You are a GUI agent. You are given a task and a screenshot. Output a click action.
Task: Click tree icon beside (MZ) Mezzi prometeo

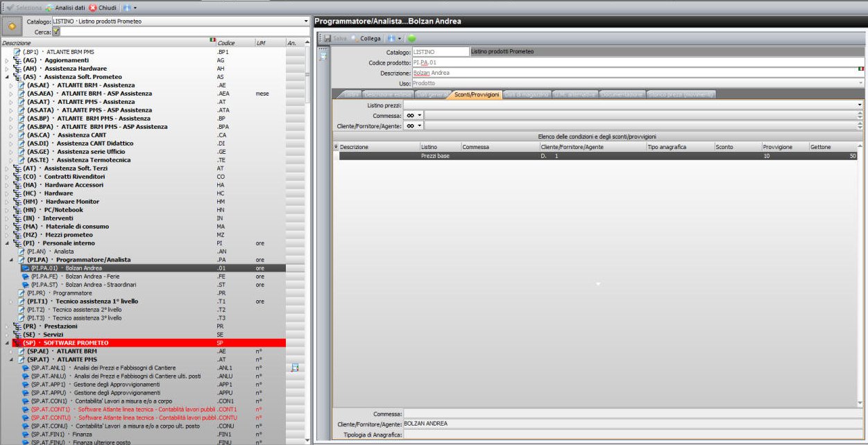click(17, 235)
